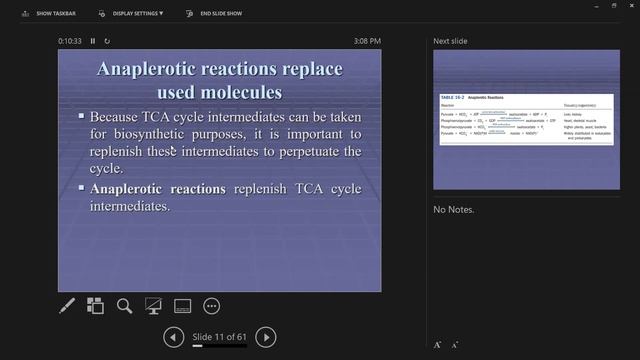Toggle subtitles icon below the slide
This screenshot has height=360, width=640.
(182, 306)
